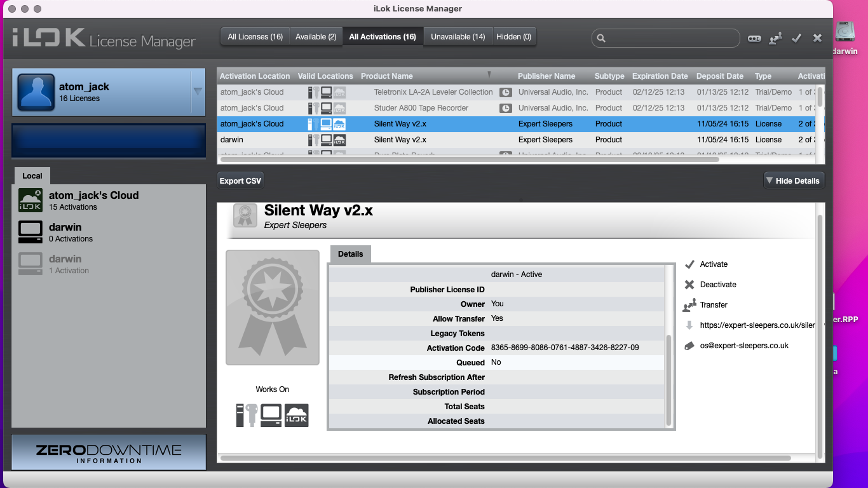Click the X deactivate icon in top toolbar
The width and height of the screenshot is (868, 488).
818,38
